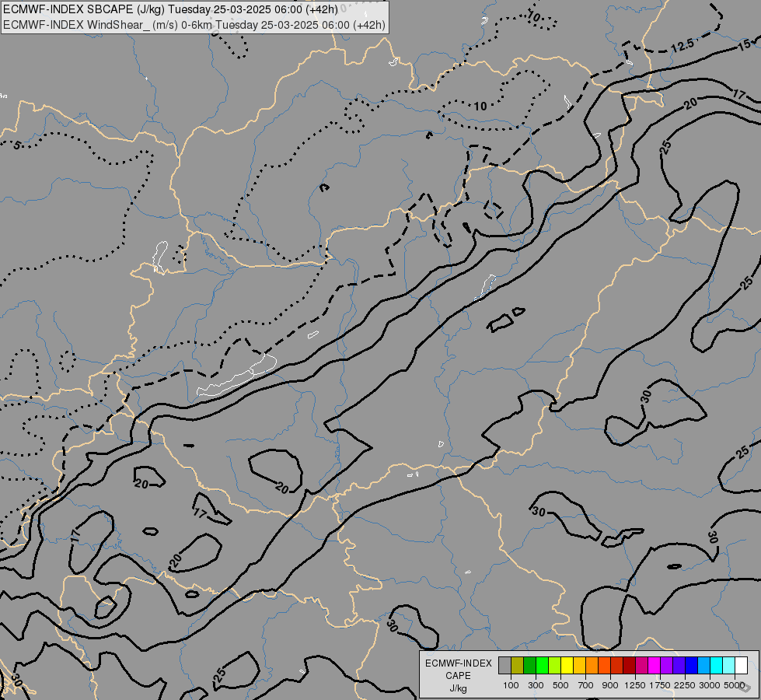Select the olive legend color swatch
This screenshot has width=761, height=700.
pos(518,665)
